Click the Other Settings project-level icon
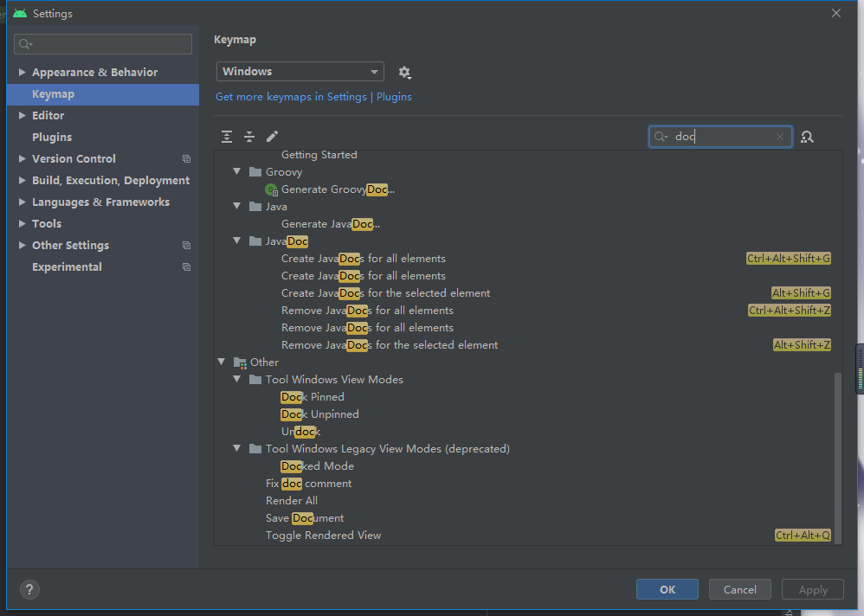 tap(187, 246)
